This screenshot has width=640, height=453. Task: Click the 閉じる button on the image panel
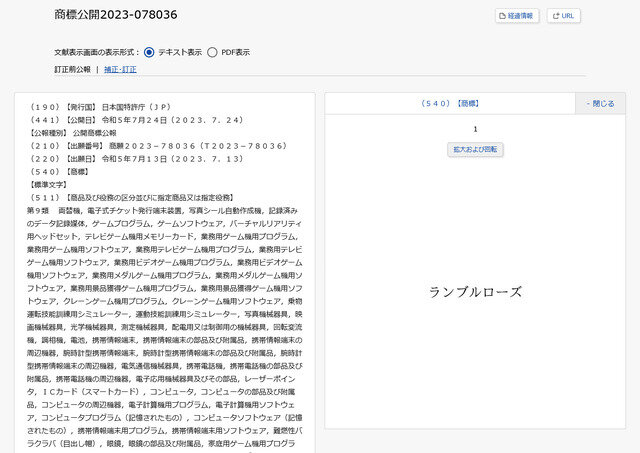[600, 104]
